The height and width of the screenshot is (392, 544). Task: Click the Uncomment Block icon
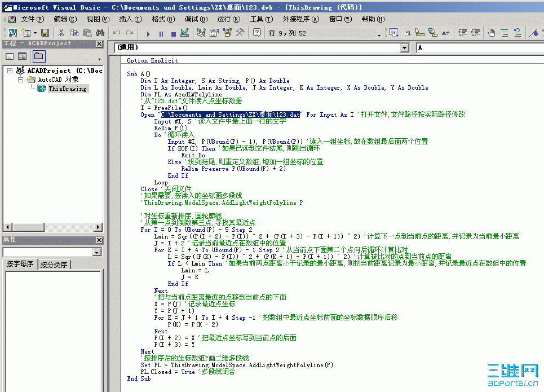(518, 33)
